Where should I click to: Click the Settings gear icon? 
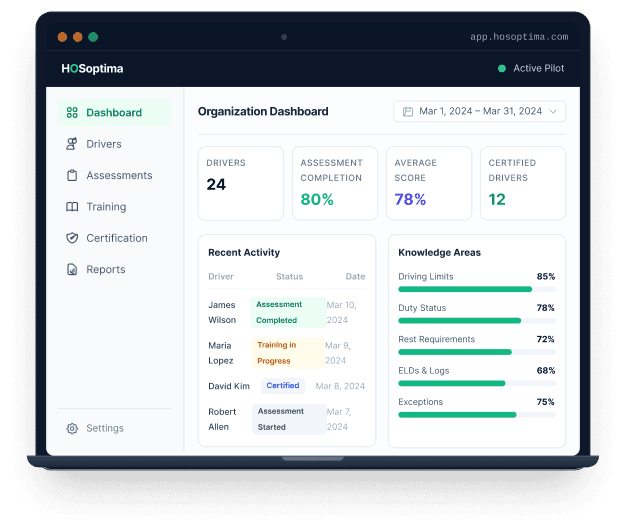click(72, 428)
